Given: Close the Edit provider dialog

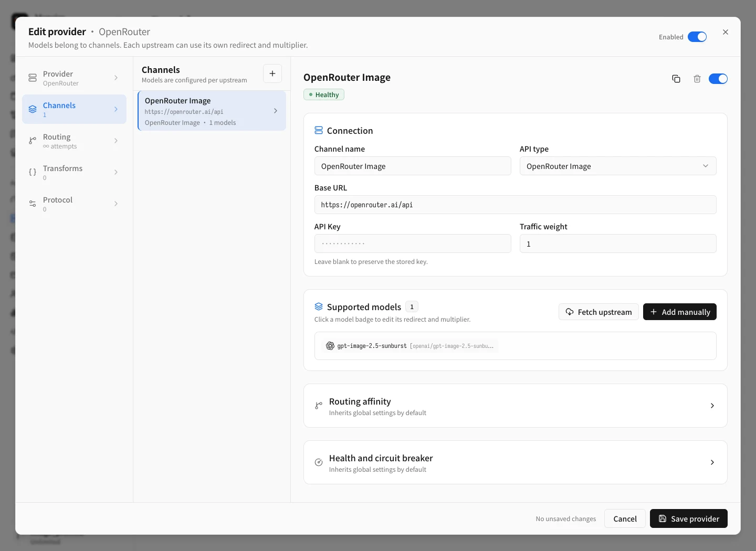Looking at the screenshot, I should click(726, 32).
